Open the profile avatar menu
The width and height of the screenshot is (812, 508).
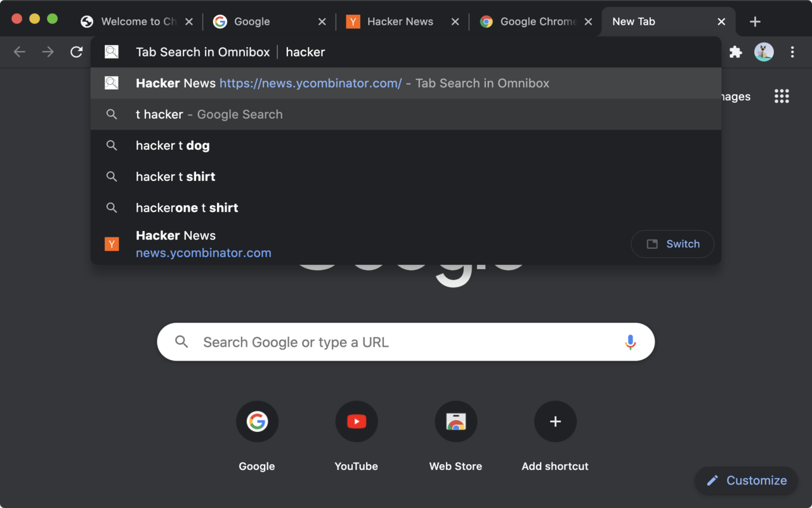pos(764,52)
